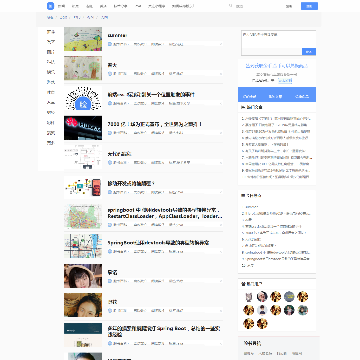Click the avatar of the person wearing glasses
Viewport: 360px width, 360px height.
point(262,297)
